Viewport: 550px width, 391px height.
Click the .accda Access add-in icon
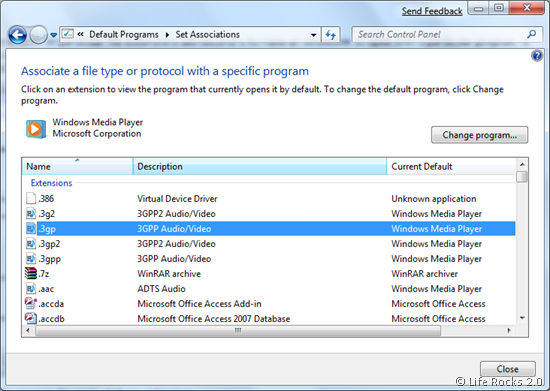coord(31,303)
